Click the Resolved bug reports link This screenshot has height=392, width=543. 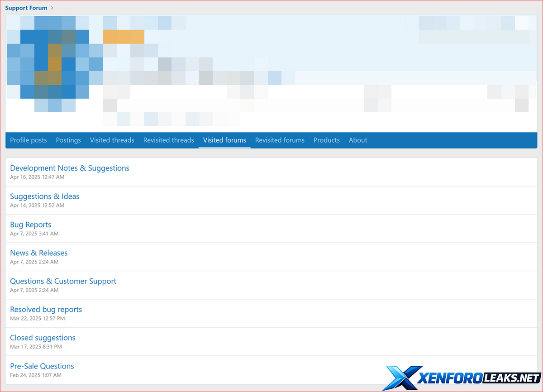point(46,310)
